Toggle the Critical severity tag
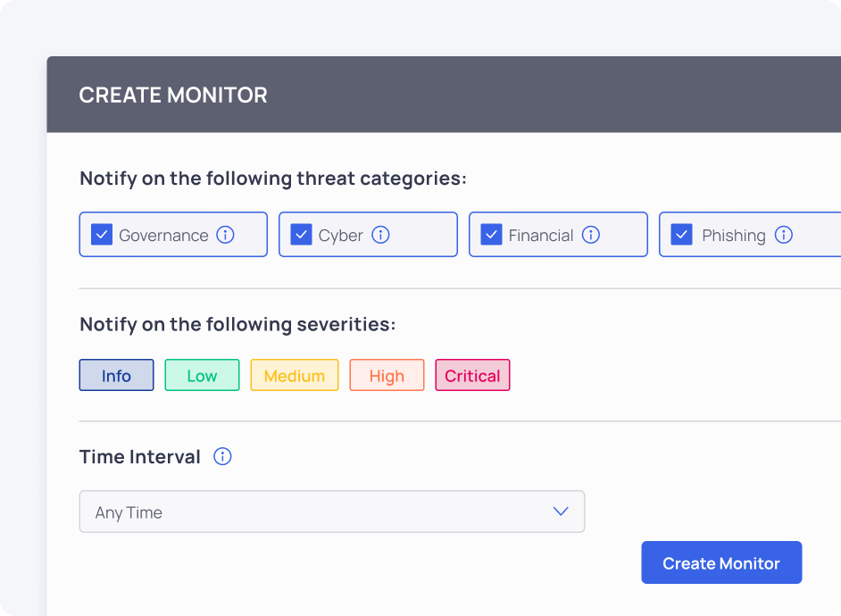841x616 pixels. (x=472, y=376)
